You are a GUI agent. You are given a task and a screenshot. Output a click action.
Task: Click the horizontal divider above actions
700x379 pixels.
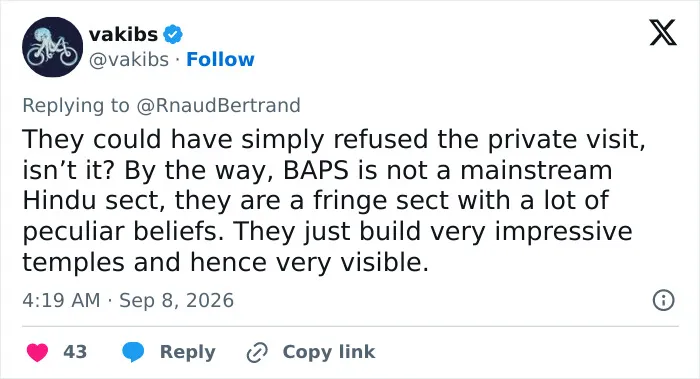click(350, 326)
